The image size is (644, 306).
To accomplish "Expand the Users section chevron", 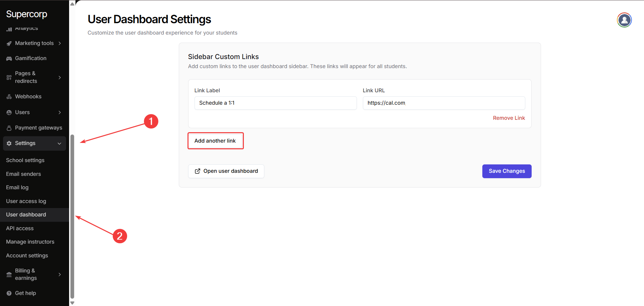I will pyautogui.click(x=60, y=112).
